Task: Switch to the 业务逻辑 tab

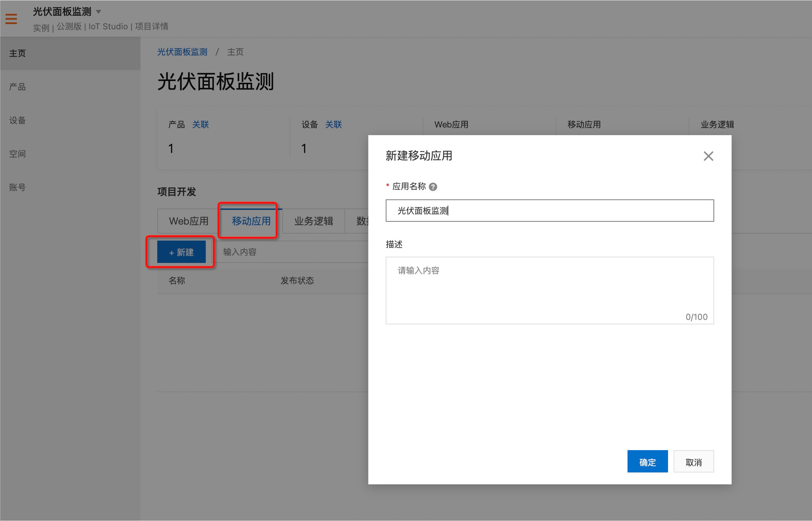Action: 313,221
